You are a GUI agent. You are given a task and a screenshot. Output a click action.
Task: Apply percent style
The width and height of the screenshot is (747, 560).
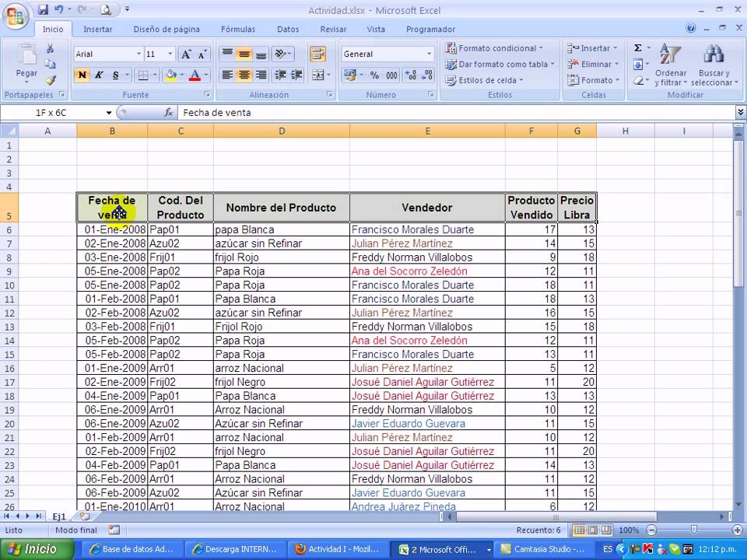(374, 75)
